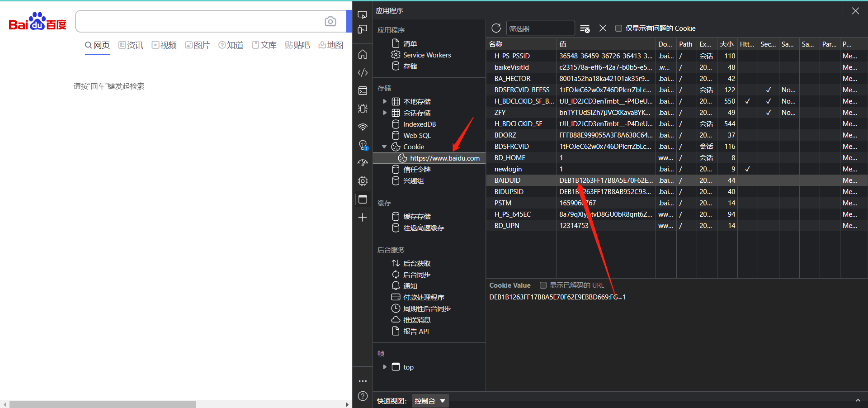Sort cookies by 大小 column header

coord(727,44)
